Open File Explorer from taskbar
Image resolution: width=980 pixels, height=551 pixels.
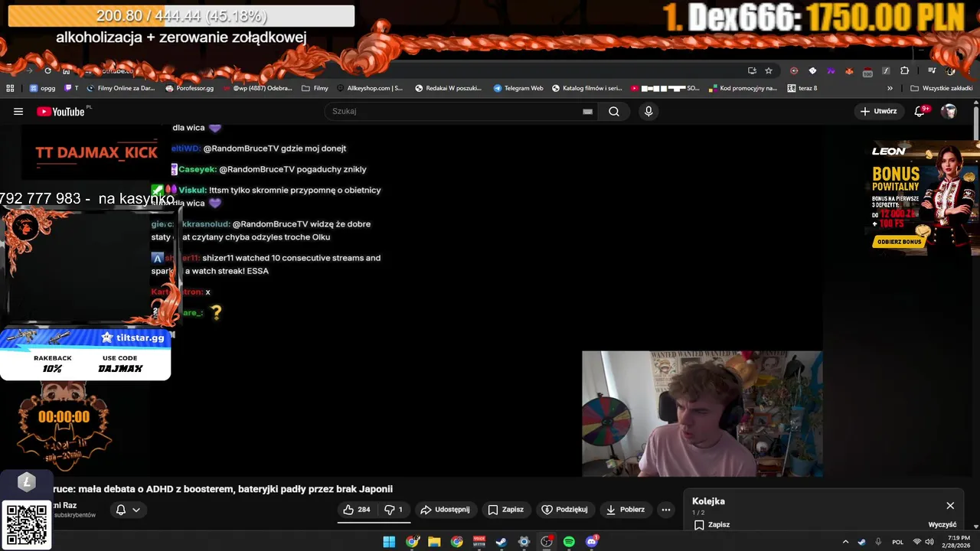coord(434,542)
